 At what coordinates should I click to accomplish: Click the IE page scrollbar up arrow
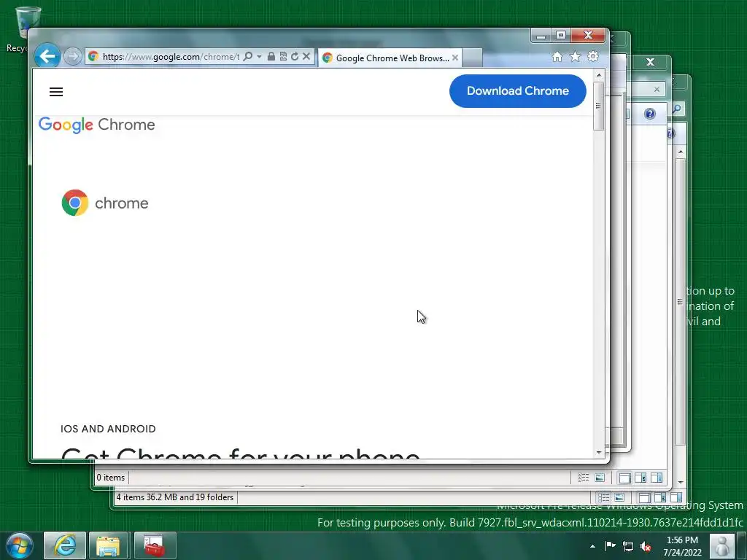tap(599, 75)
